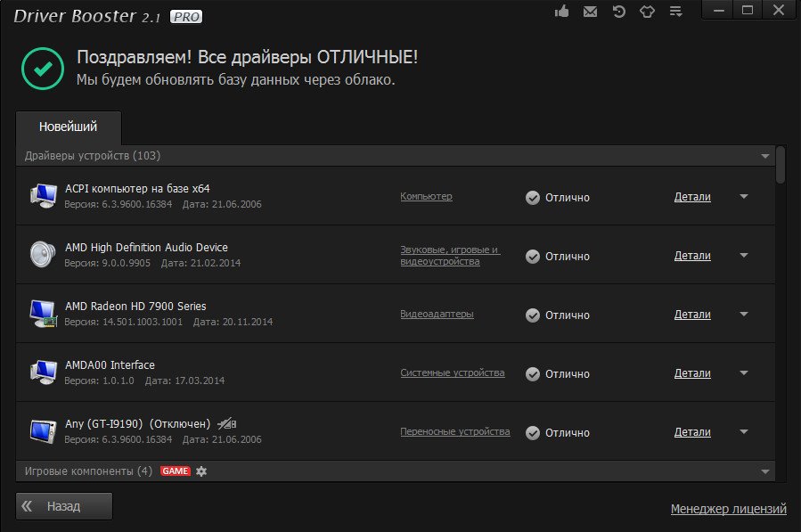Click the Driver Booster 2.1 title
The height and width of the screenshot is (532, 801).
point(86,16)
